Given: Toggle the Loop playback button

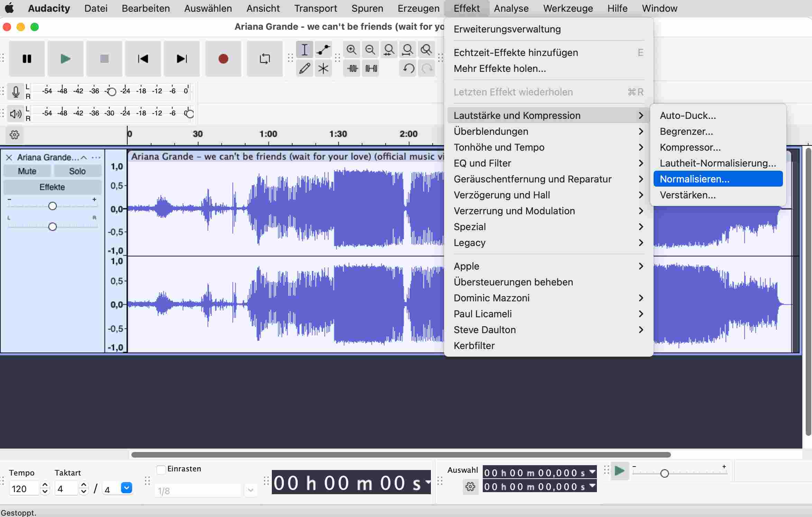Looking at the screenshot, I should [x=265, y=59].
